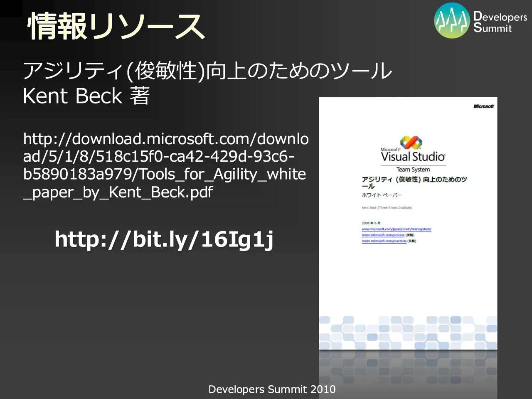Click Kent Beck (Three Rivers Institute) on the cover
Image resolution: width=532 pixels, height=399 pixels.
[x=387, y=207]
